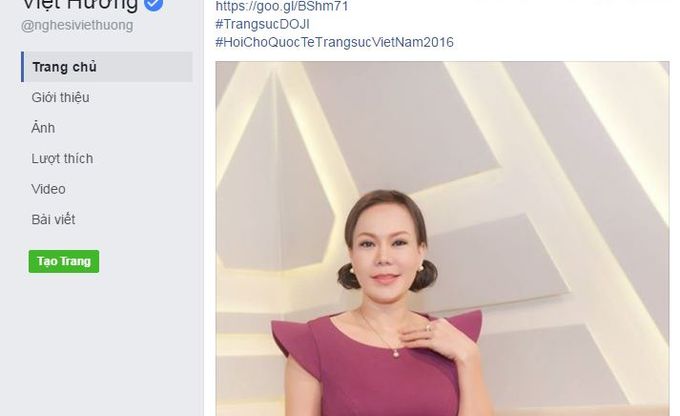Open the Ảnh section in sidebar
The height and width of the screenshot is (416, 680).
[43, 128]
